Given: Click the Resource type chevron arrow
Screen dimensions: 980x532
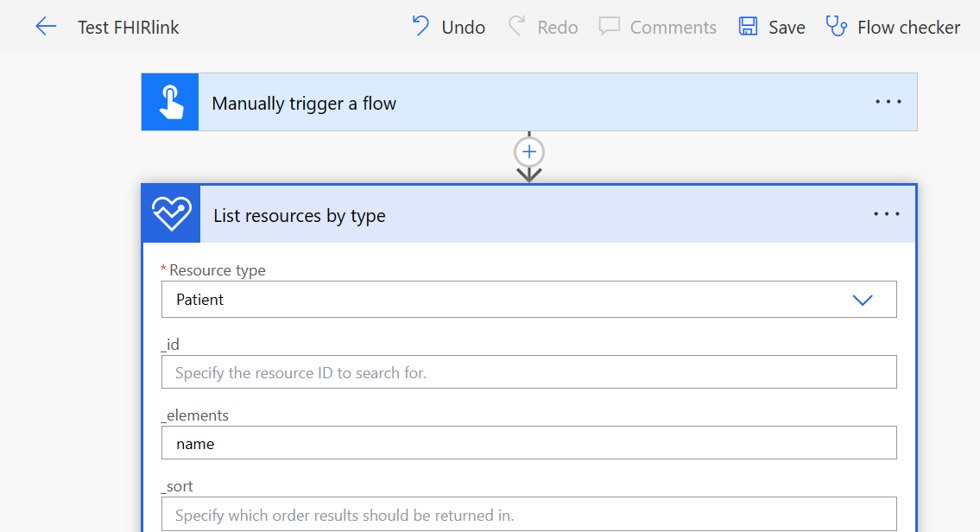Looking at the screenshot, I should point(863,300).
